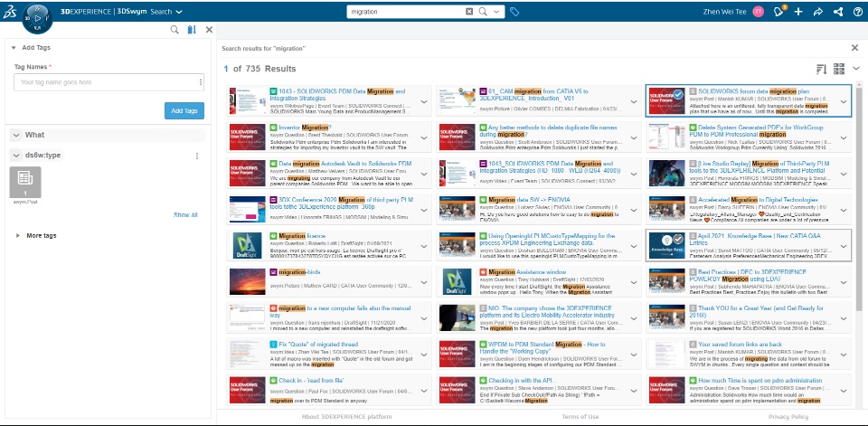Open Fix "Quote" of migrated thread idea
The image size is (868, 426).
tap(318, 344)
